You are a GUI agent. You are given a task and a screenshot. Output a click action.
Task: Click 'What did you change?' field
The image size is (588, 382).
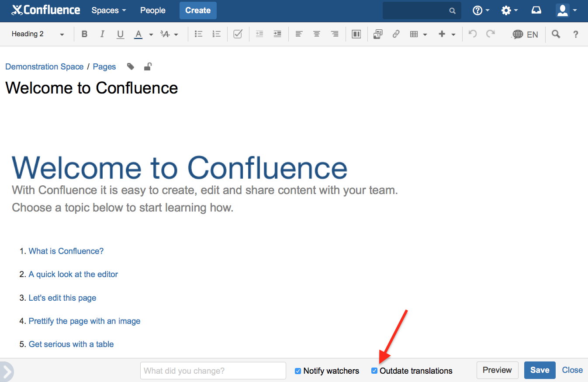coord(213,371)
